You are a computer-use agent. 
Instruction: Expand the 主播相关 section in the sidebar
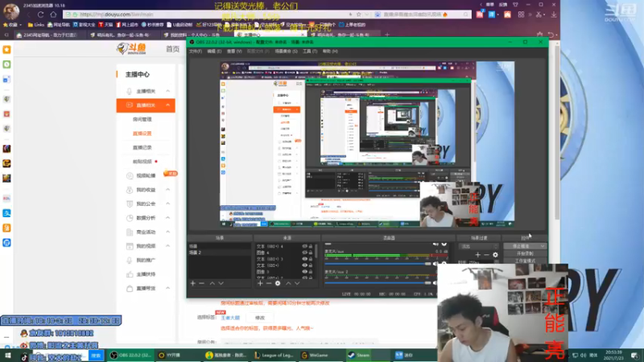pos(168,91)
